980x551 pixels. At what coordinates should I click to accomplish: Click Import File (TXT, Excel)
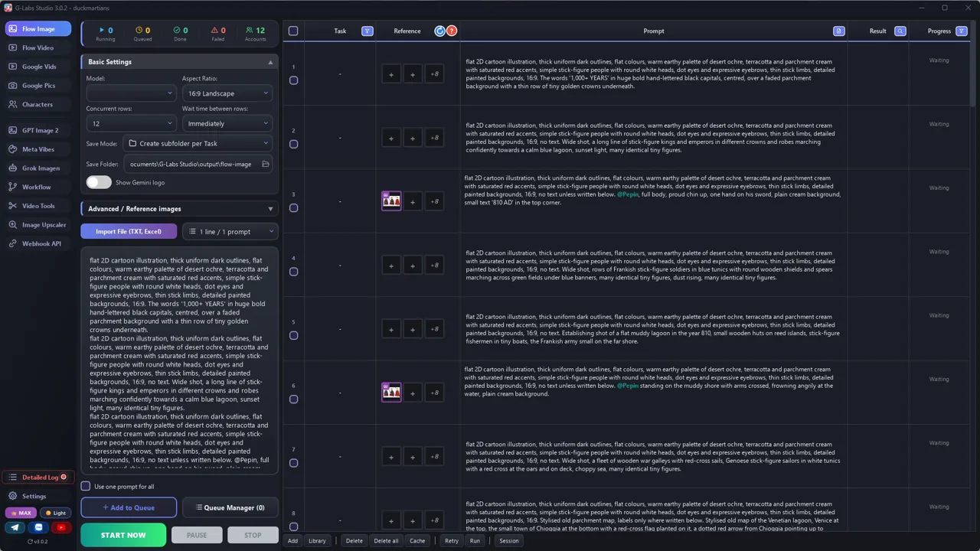pyautogui.click(x=129, y=231)
